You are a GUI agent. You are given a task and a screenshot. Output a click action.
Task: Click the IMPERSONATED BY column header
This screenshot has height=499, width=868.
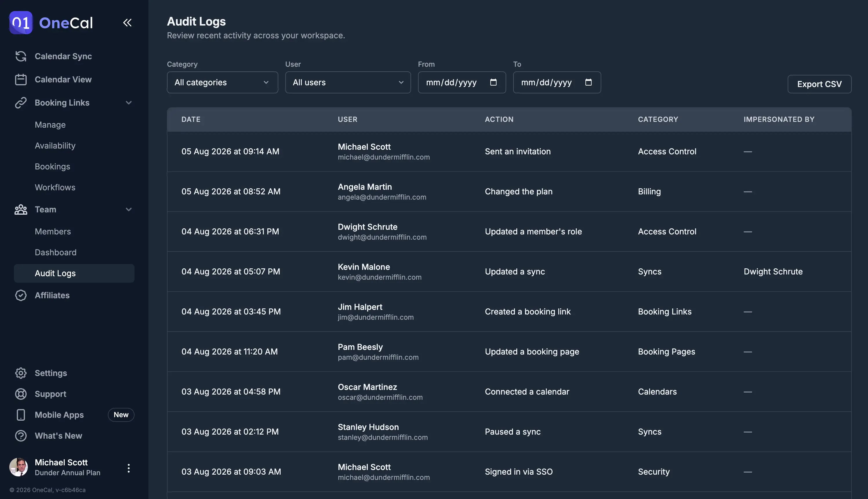click(779, 120)
